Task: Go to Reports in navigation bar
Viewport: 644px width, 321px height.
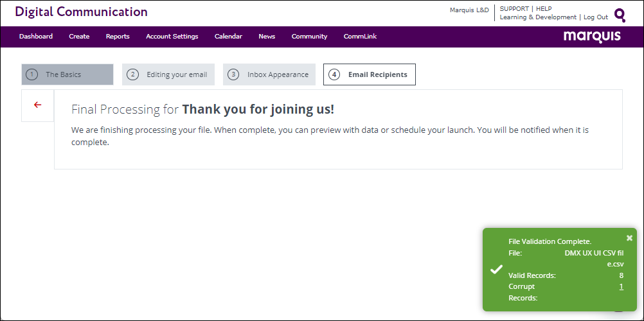Action: pyautogui.click(x=118, y=37)
